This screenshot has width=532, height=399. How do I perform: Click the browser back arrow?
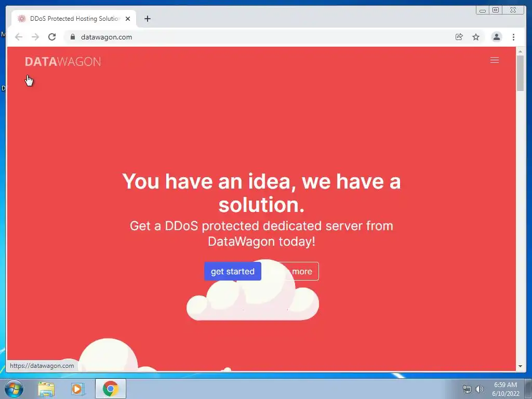pyautogui.click(x=19, y=37)
